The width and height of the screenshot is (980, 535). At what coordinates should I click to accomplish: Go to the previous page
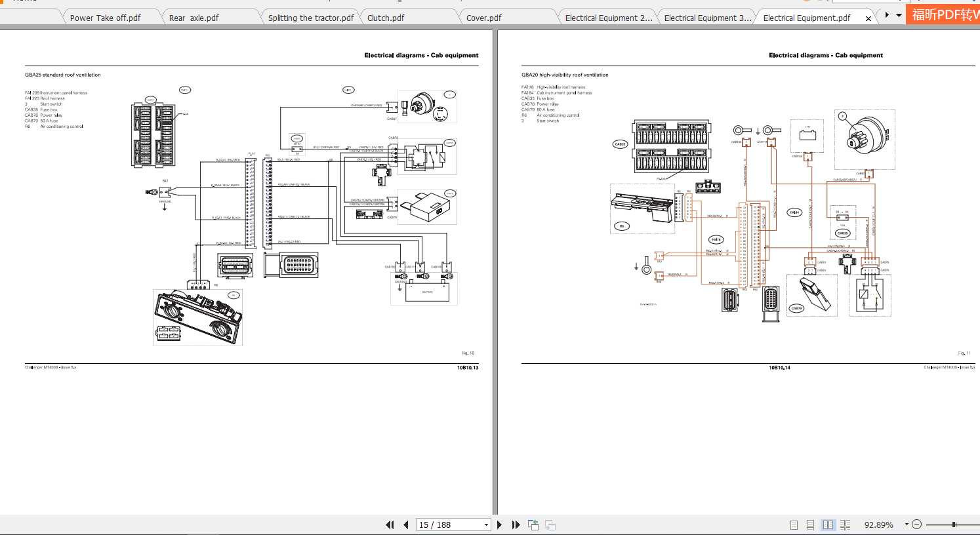point(406,525)
